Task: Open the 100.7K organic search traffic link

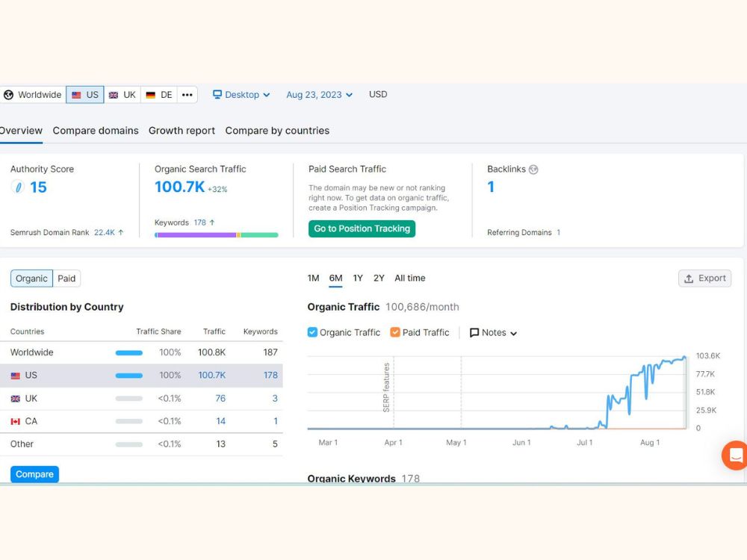Action: coord(179,187)
